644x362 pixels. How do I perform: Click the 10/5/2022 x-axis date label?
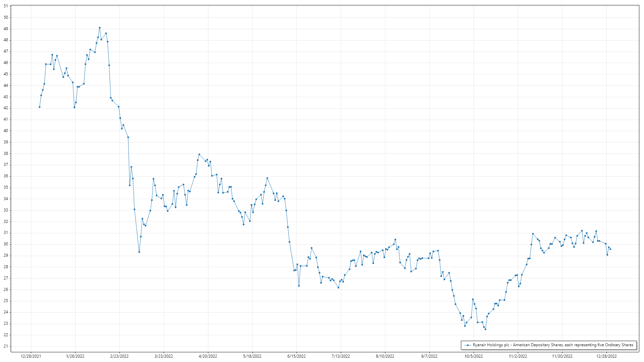(474, 356)
